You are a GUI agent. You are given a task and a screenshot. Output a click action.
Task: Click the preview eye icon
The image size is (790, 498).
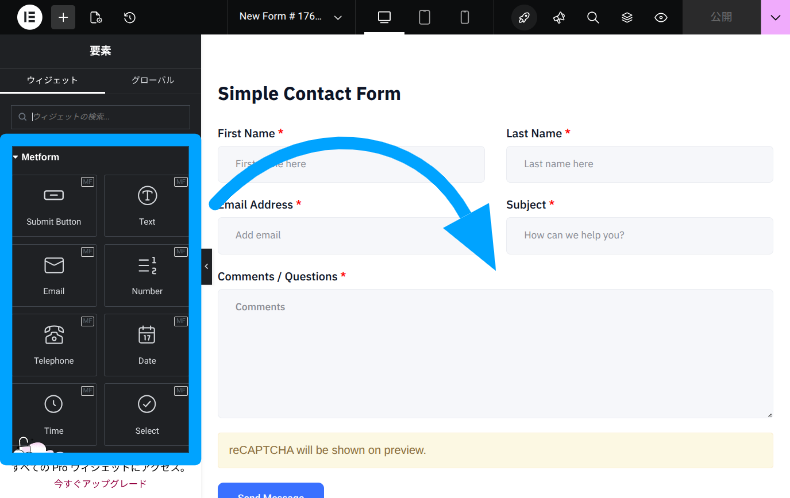tap(661, 17)
